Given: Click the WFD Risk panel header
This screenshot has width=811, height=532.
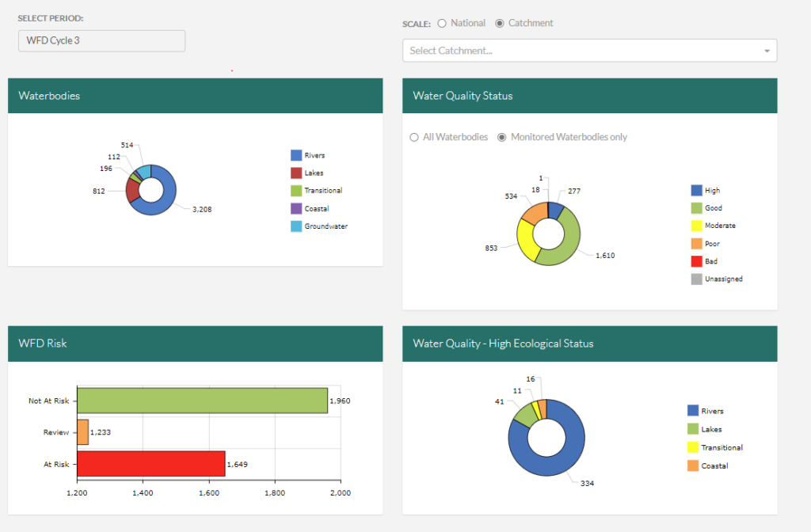Looking at the screenshot, I should 195,344.
